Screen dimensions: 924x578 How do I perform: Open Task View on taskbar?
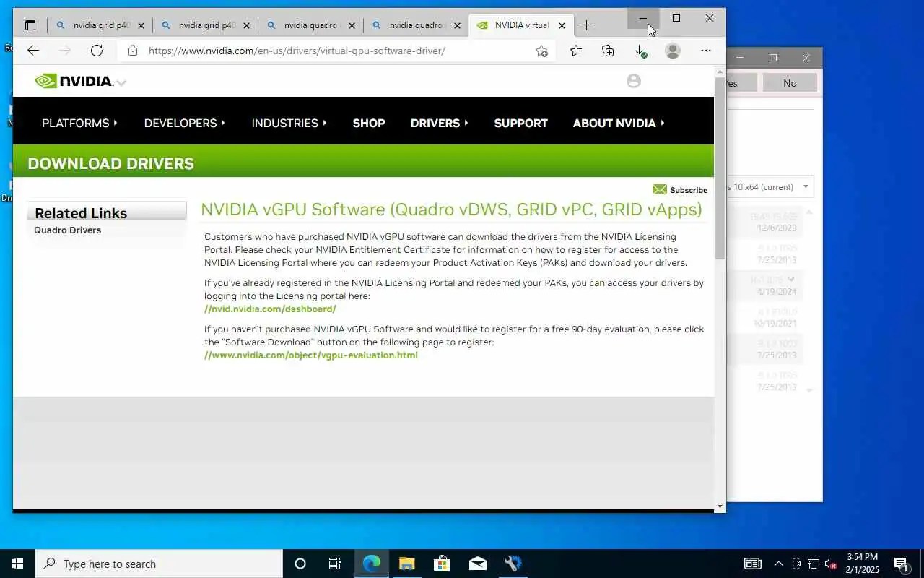[x=335, y=564]
